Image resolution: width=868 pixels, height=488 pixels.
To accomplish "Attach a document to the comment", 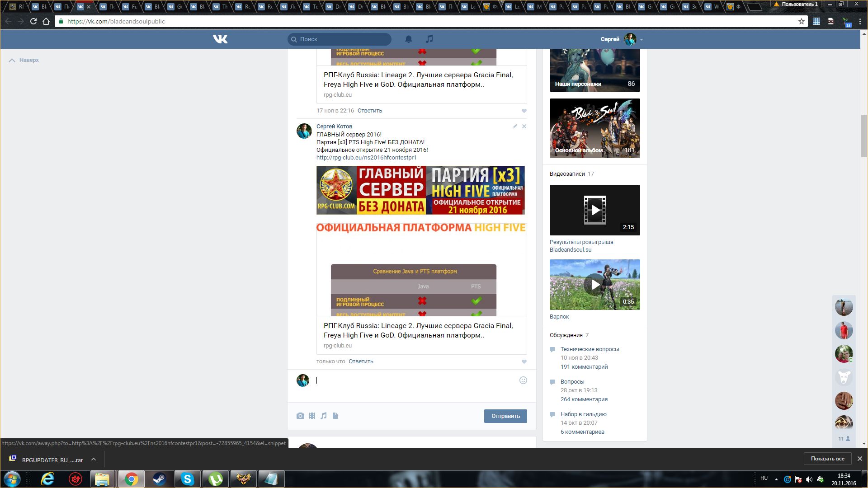I will [x=335, y=416].
